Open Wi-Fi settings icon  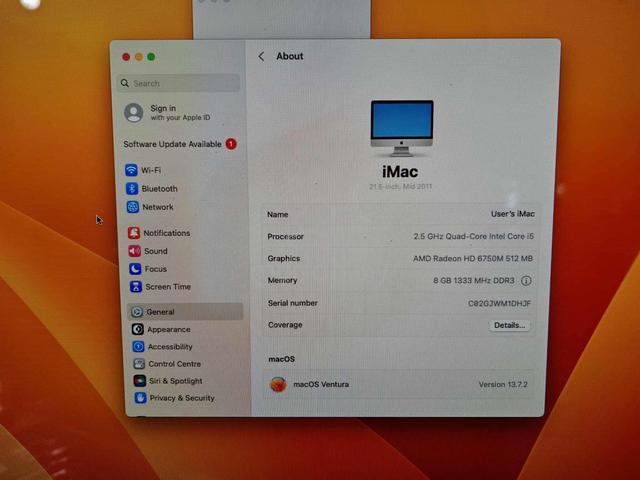(131, 170)
